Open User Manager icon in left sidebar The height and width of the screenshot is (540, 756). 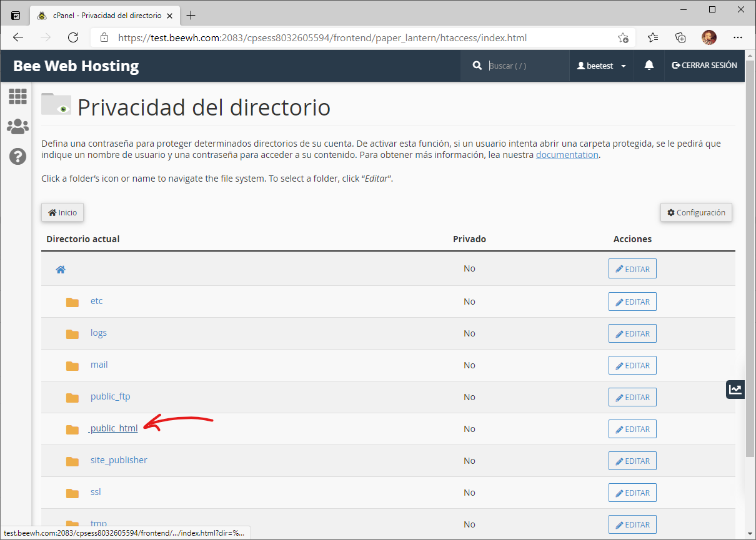click(17, 127)
